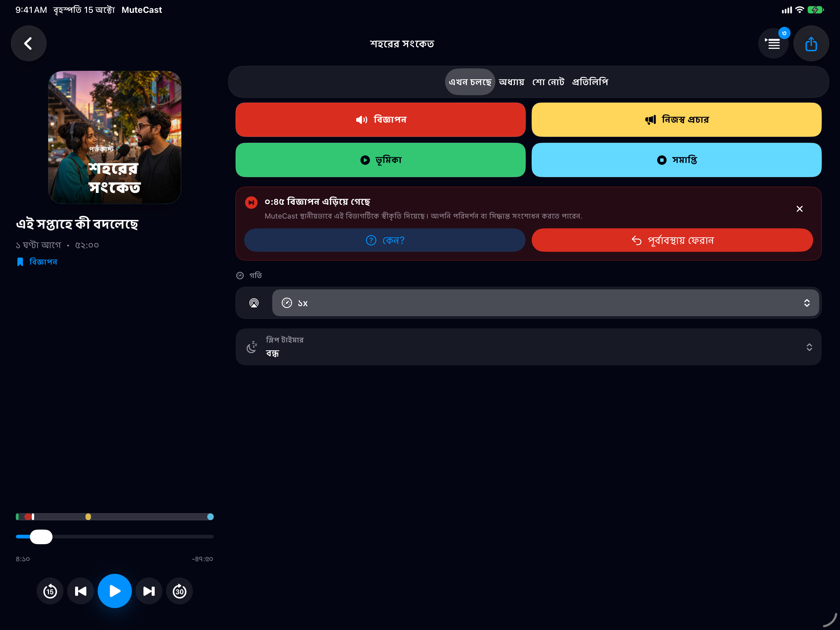Open the প্রতিলিপি tab
The height and width of the screenshot is (630, 840).
click(590, 81)
